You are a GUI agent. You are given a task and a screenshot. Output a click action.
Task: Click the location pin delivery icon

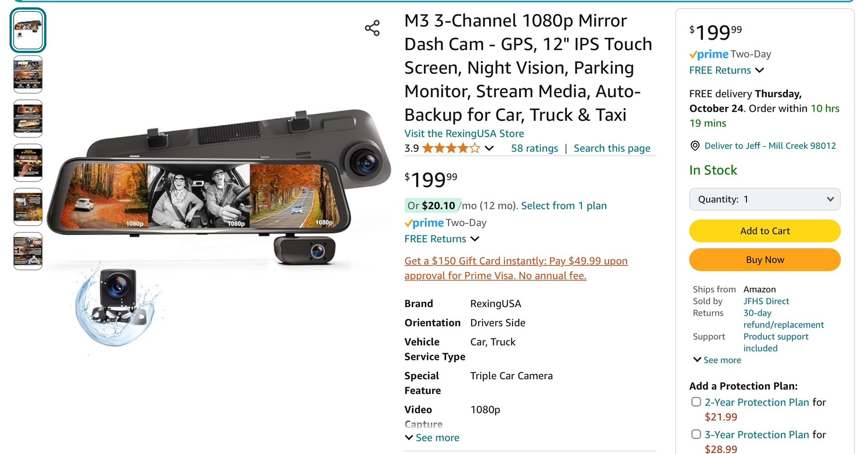pyautogui.click(x=695, y=146)
